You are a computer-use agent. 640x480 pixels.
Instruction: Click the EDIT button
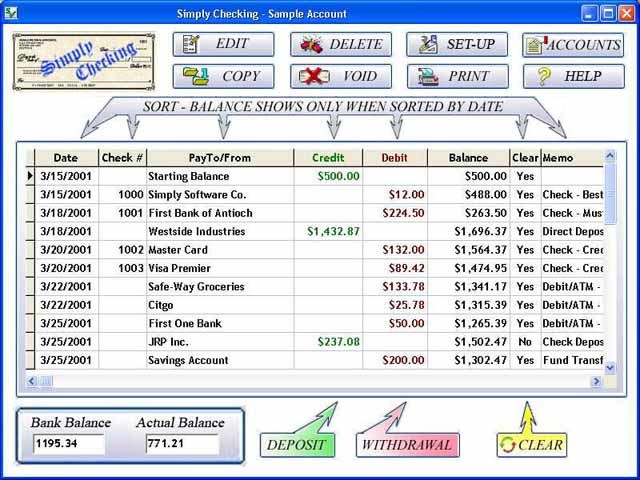click(223, 44)
